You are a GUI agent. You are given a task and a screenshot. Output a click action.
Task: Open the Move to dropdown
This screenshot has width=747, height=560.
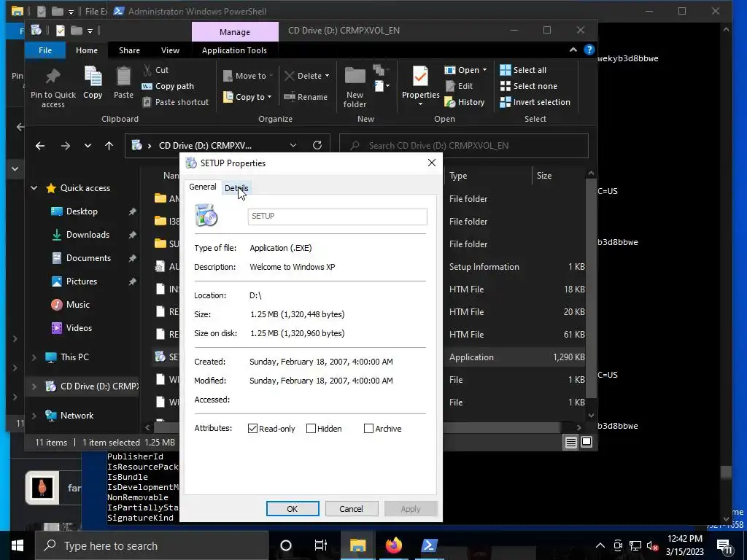(x=248, y=76)
